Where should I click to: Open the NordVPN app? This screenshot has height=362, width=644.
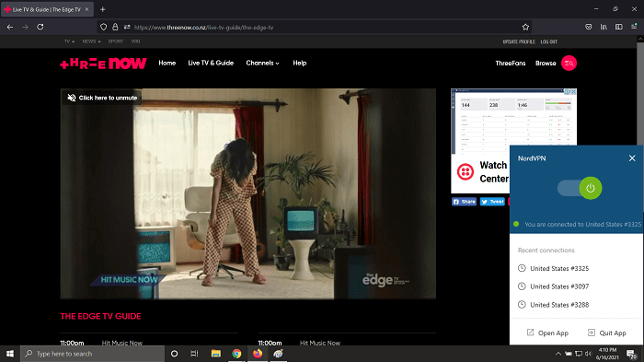click(x=547, y=333)
